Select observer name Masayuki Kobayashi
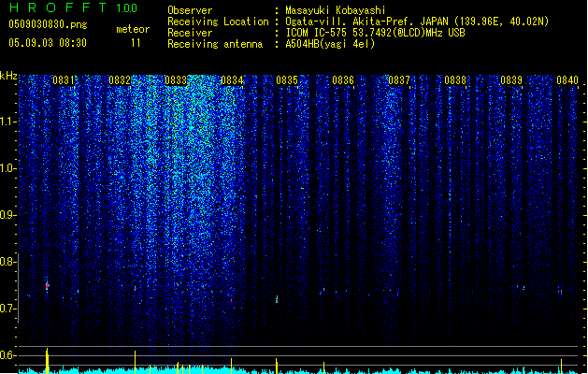Screen dimensions: 588x374 click(336, 10)
